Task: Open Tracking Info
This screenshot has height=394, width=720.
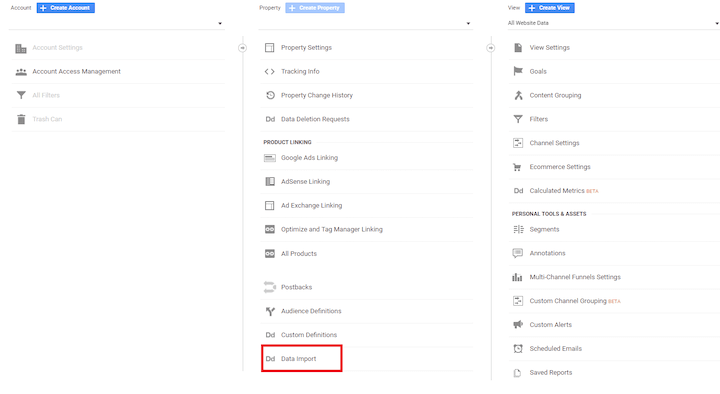Action: (300, 71)
